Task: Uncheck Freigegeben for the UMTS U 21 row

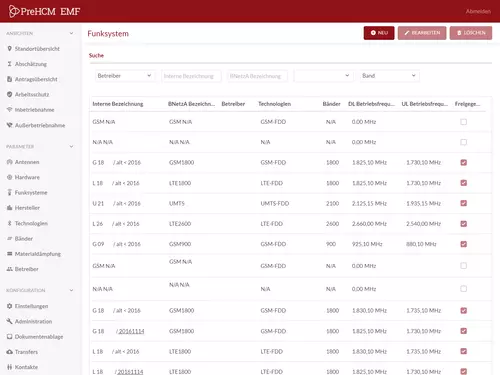Action: click(463, 203)
